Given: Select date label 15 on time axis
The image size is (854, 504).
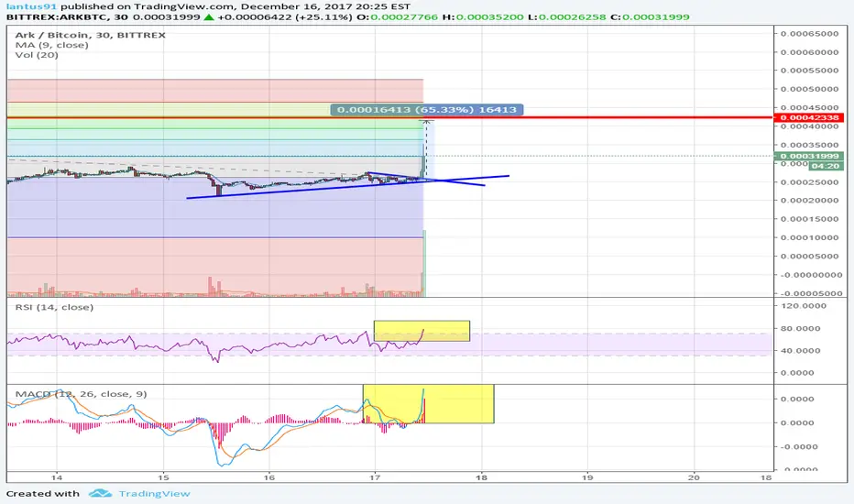Looking at the screenshot, I should pyautogui.click(x=163, y=477).
